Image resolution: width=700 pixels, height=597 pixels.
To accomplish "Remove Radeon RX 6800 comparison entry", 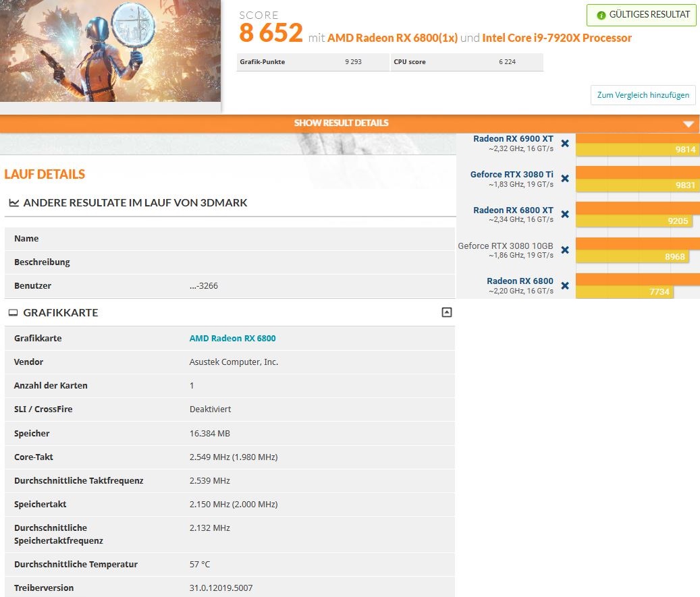I will [x=565, y=285].
